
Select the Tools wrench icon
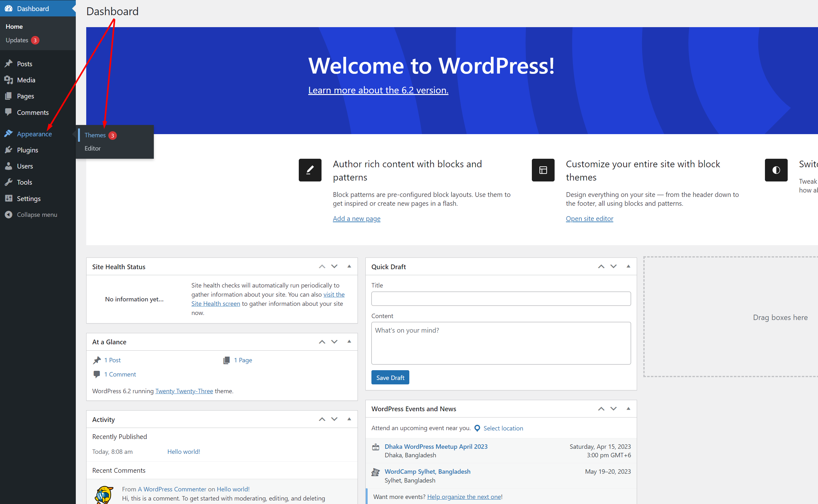(x=9, y=182)
